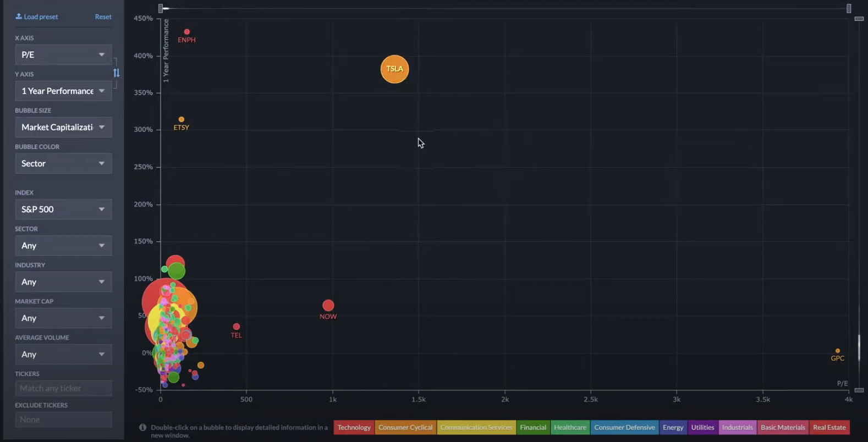Toggle the Industrials sector legend
The width and height of the screenshot is (868, 442).
coord(737,427)
